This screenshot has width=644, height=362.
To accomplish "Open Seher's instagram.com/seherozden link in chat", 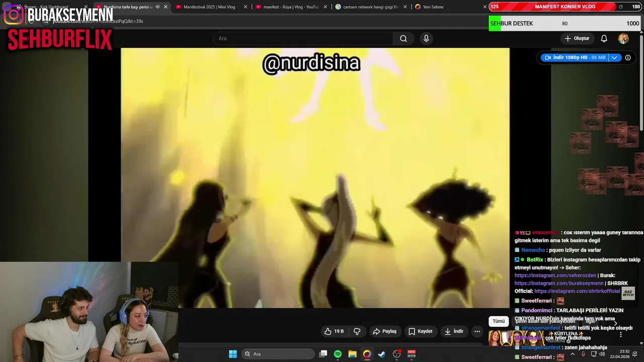I will 555,276.
